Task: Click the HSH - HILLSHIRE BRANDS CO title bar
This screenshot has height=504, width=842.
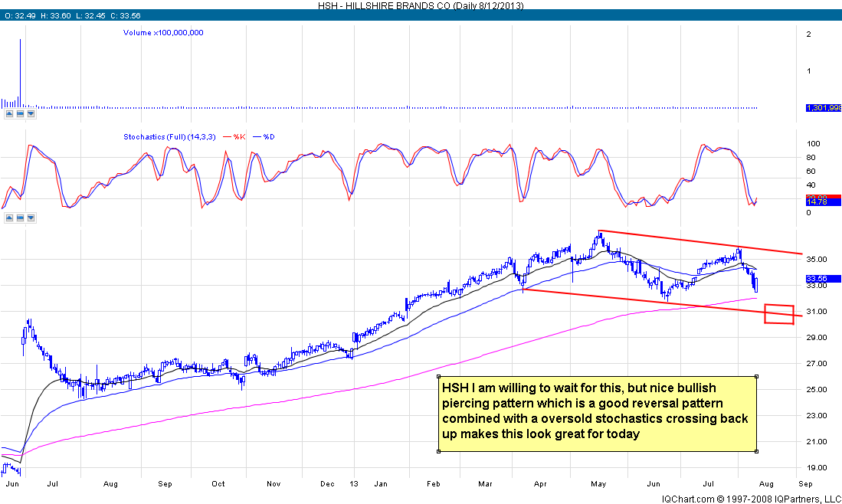Action: (421, 5)
